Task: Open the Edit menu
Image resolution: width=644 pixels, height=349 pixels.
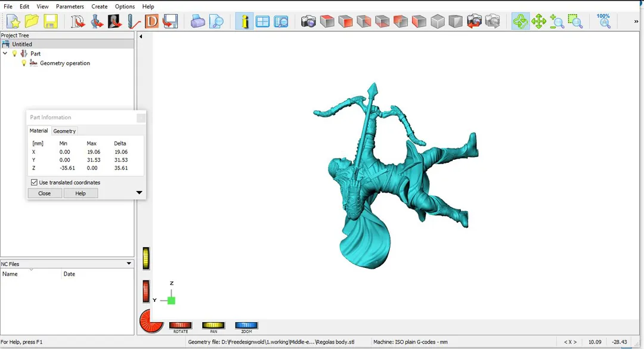Action: point(24,7)
